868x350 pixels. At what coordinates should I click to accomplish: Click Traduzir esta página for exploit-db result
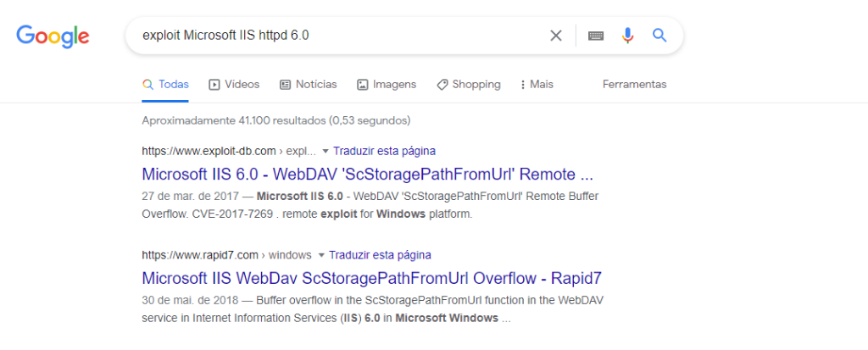pos(384,152)
